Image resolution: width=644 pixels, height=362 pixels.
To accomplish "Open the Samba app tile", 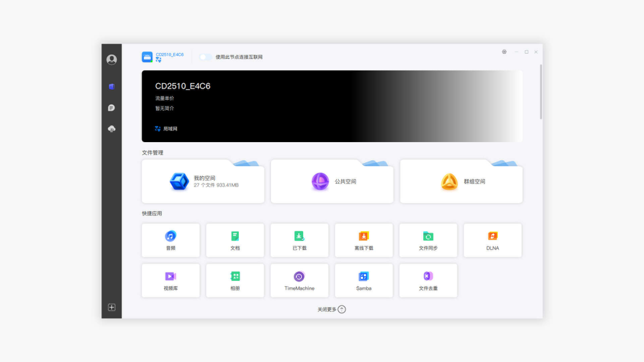I will (364, 280).
